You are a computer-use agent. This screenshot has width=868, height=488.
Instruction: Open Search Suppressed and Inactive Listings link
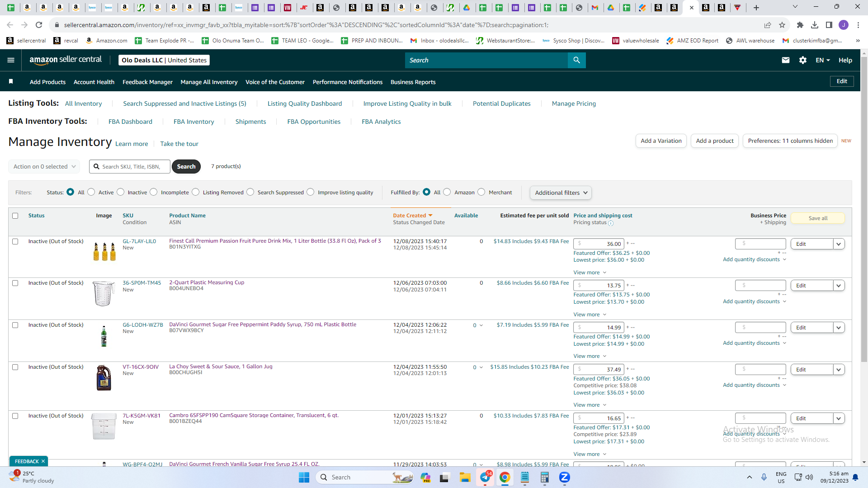click(x=184, y=103)
